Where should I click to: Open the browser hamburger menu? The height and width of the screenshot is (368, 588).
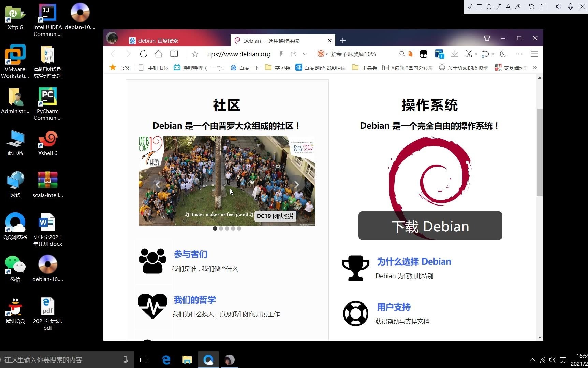coord(534,54)
